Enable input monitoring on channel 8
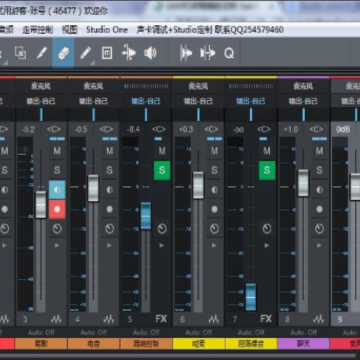 pyautogui.click(x=319, y=190)
